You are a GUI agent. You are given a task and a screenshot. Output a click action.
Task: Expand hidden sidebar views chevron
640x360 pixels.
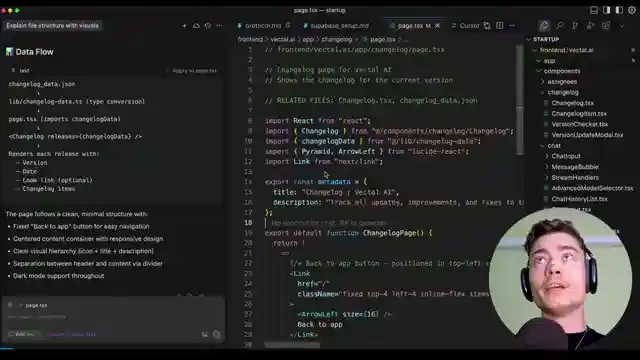pos(622,26)
